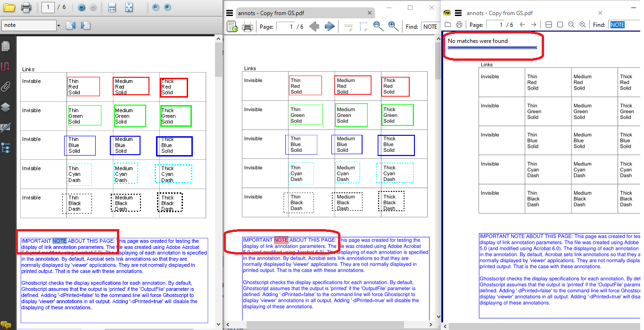Zoom in with magnifier in middle window

(393, 26)
